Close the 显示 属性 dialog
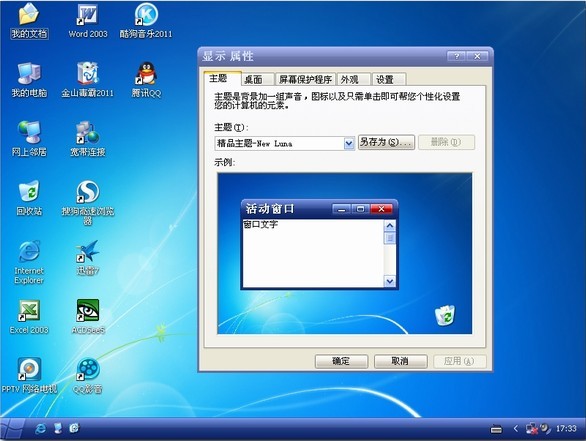 (x=477, y=56)
